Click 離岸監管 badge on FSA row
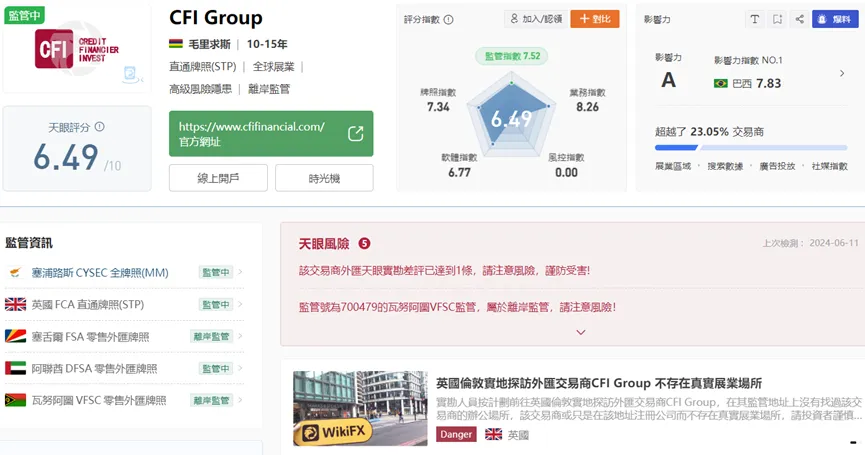The height and width of the screenshot is (455, 865). pos(211,336)
